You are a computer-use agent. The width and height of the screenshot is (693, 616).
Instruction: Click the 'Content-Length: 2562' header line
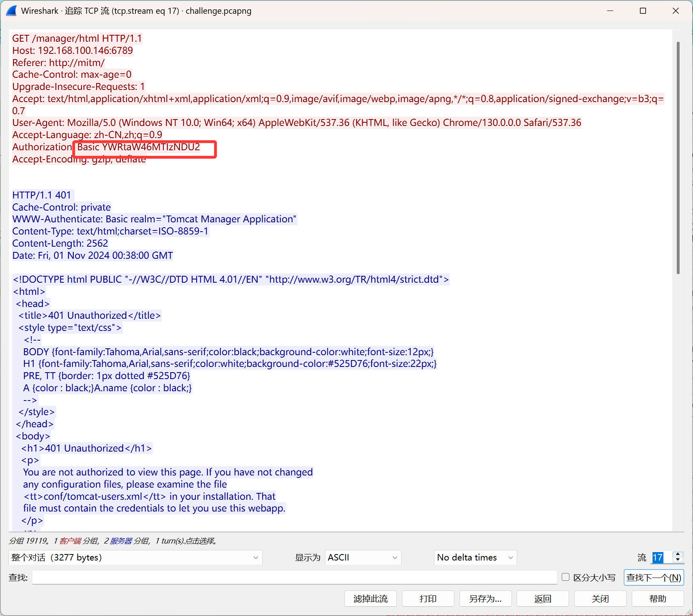click(60, 243)
